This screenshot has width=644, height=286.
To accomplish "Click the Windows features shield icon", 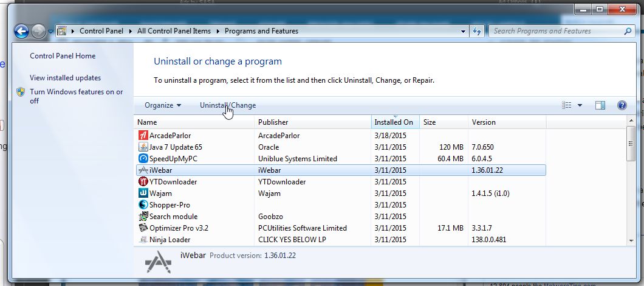I will [x=21, y=92].
